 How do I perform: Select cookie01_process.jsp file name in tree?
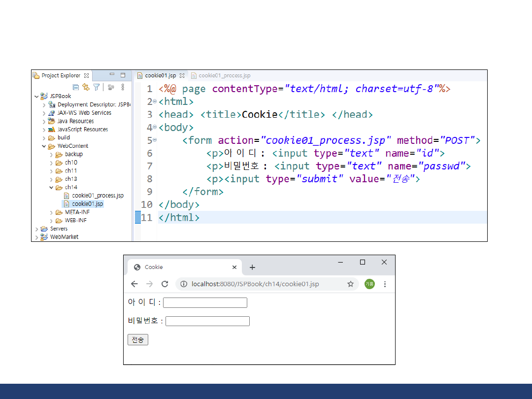coord(98,196)
